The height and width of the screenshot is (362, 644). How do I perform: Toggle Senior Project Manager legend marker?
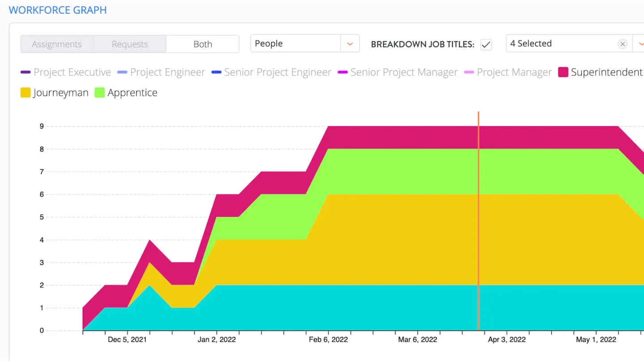coord(343,72)
